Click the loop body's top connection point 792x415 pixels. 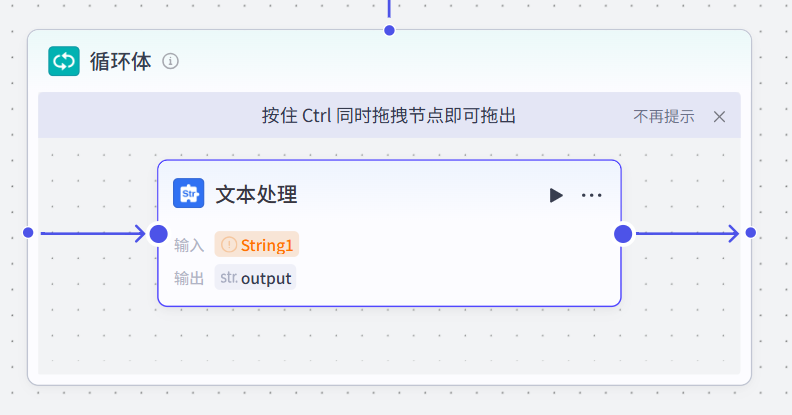click(x=389, y=30)
